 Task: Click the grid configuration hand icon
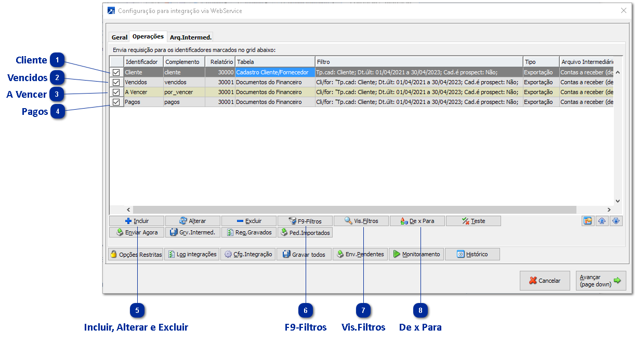tap(588, 221)
